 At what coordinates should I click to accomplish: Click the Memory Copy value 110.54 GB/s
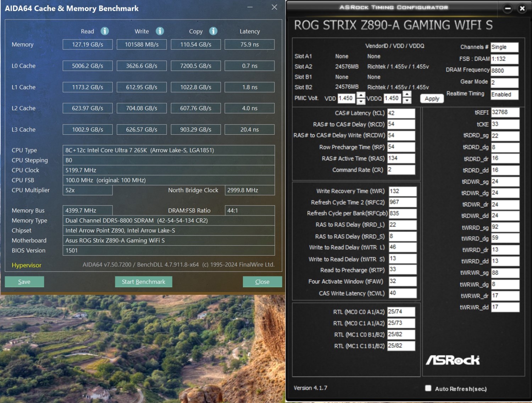(196, 44)
